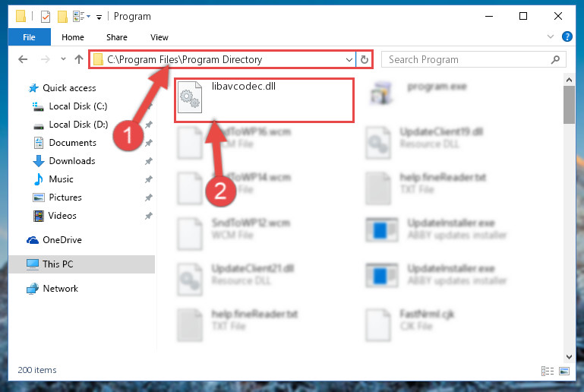Open Downloads in the navigation pane
The width and height of the screenshot is (584, 392).
click(65, 161)
